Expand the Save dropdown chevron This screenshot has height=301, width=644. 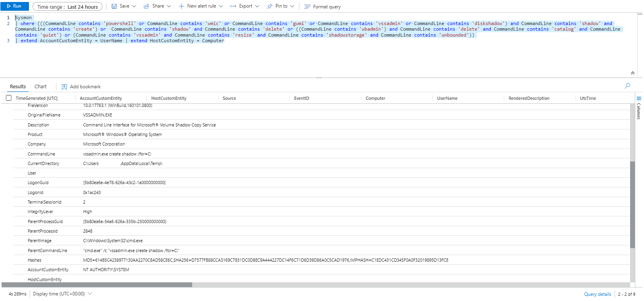134,6
